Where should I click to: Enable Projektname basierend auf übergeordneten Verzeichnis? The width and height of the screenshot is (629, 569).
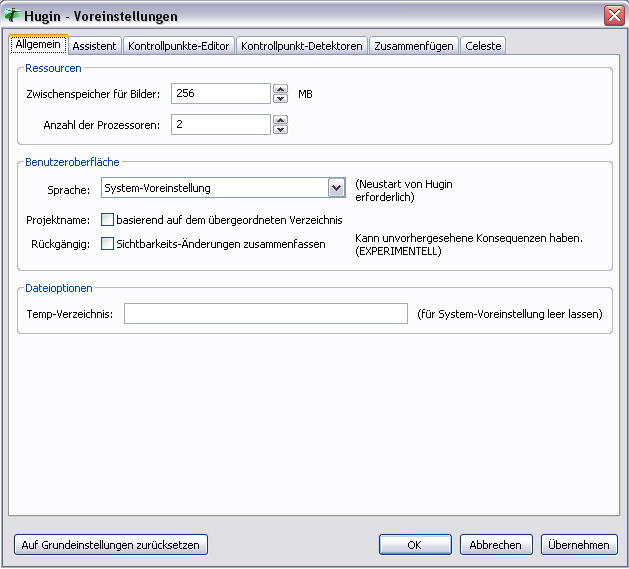108,220
